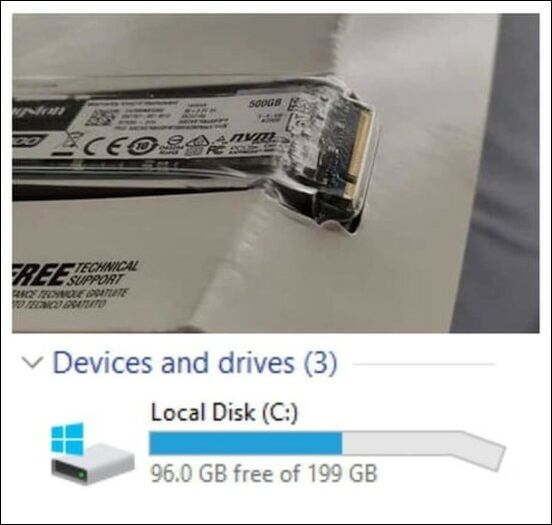Click the Devices and drives (3) header
The height and width of the screenshot is (525, 552).
click(x=195, y=363)
